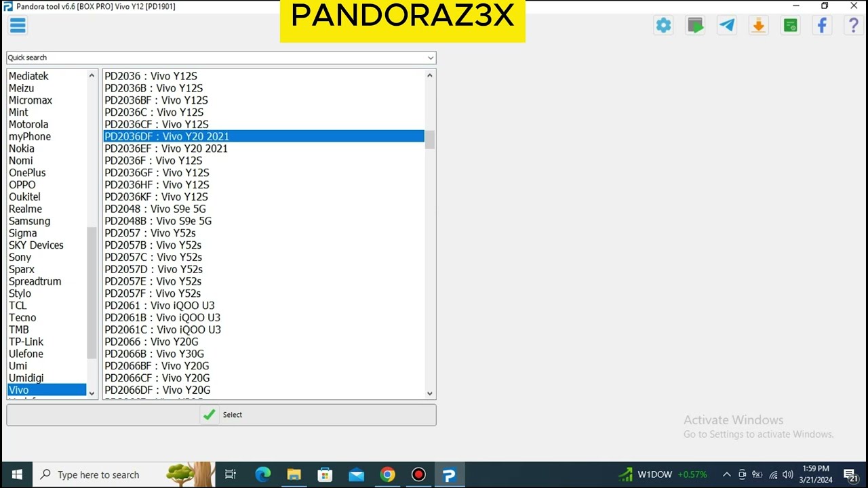The width and height of the screenshot is (868, 488).
Task: Click the orange download arrow icon
Action: click(758, 26)
